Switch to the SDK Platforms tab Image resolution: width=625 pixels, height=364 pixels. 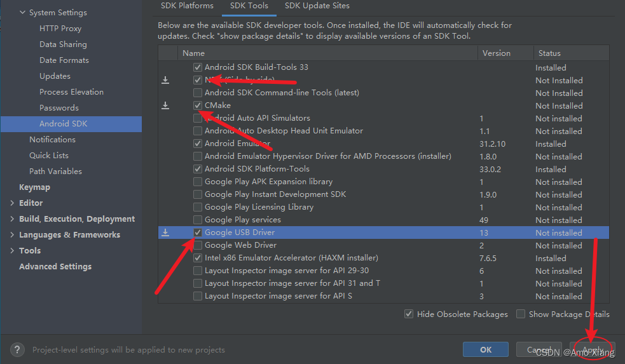tap(187, 6)
